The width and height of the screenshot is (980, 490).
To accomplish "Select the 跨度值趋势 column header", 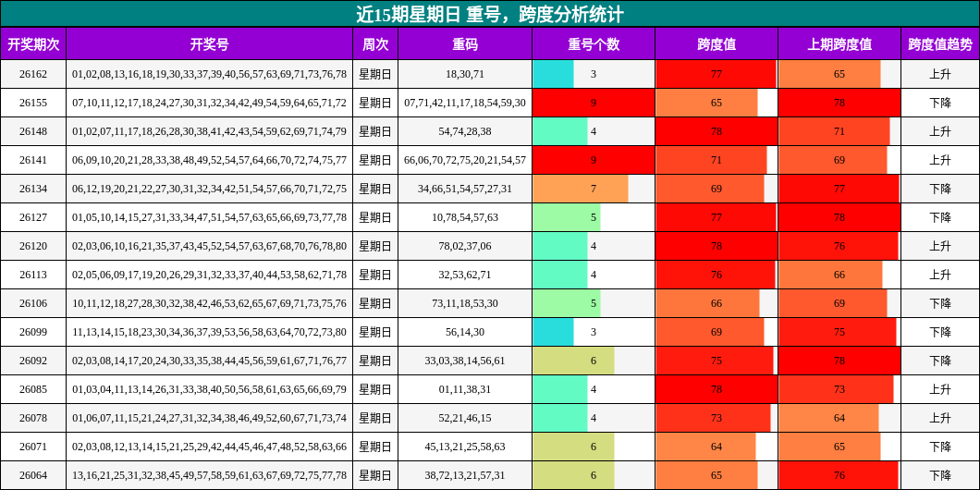I will pyautogui.click(x=940, y=43).
